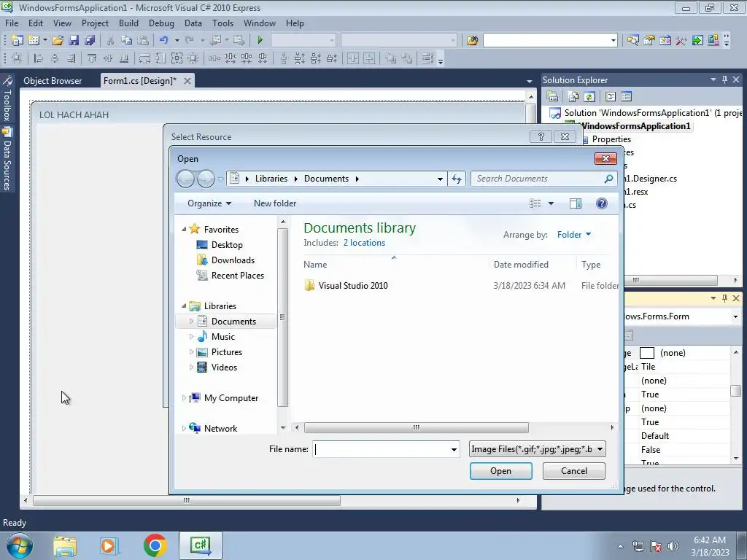The image size is (747, 560).
Task: Click the refresh button beside the address bar
Action: click(x=457, y=179)
